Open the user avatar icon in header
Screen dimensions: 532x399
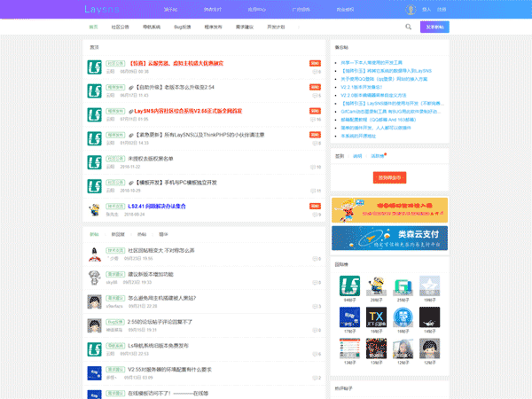(x=411, y=10)
